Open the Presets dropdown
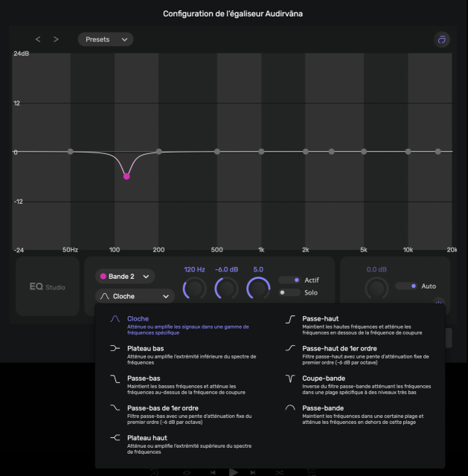Screen dimensions: 468x476 click(x=106, y=39)
